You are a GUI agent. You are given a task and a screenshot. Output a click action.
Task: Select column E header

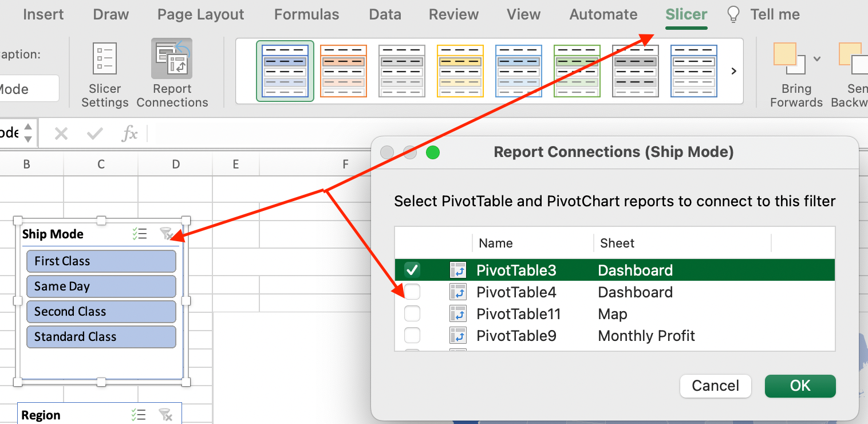pyautogui.click(x=236, y=164)
